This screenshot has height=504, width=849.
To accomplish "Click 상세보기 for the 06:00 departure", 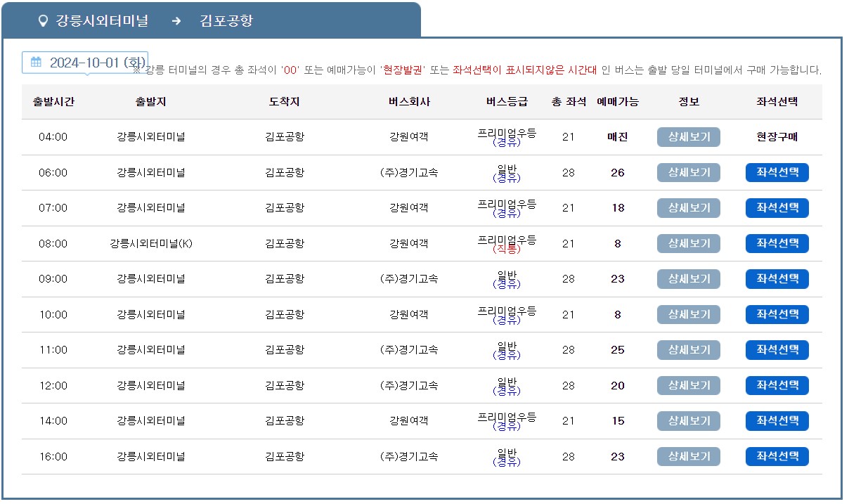I will 688,172.
